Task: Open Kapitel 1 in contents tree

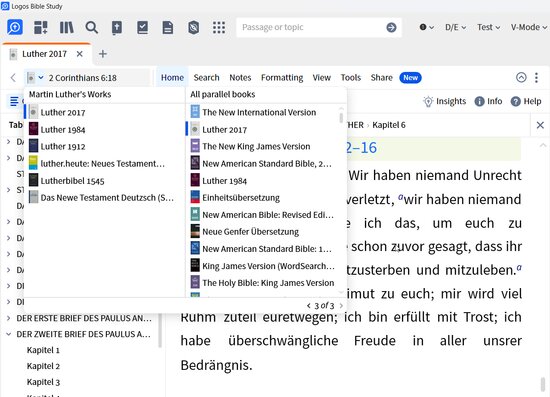Action: (x=43, y=350)
